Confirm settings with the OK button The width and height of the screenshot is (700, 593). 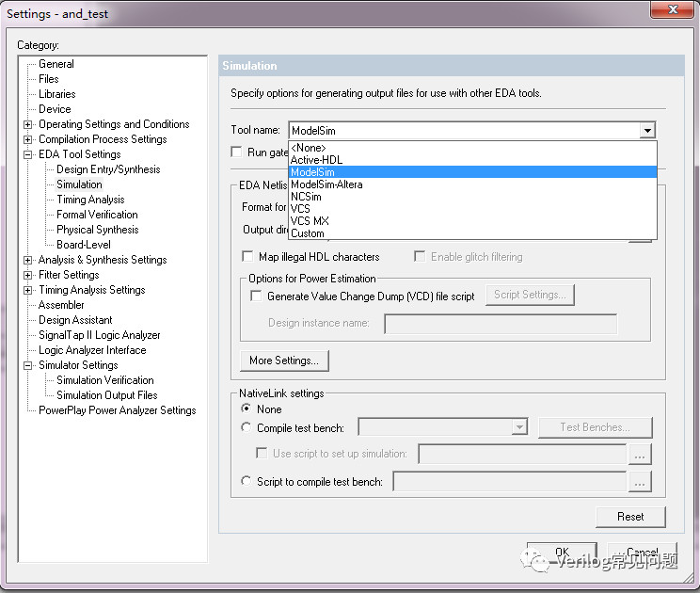pos(562,553)
